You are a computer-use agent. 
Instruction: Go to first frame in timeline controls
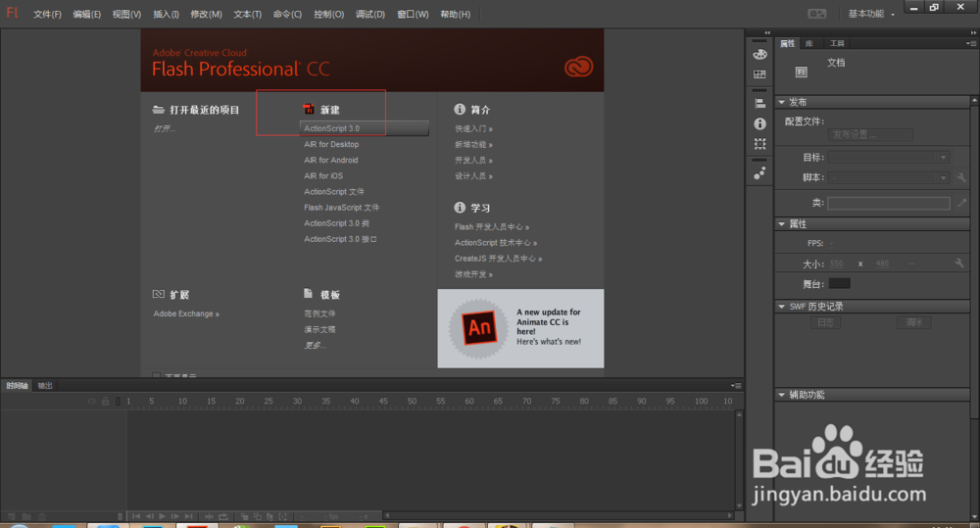click(x=135, y=516)
